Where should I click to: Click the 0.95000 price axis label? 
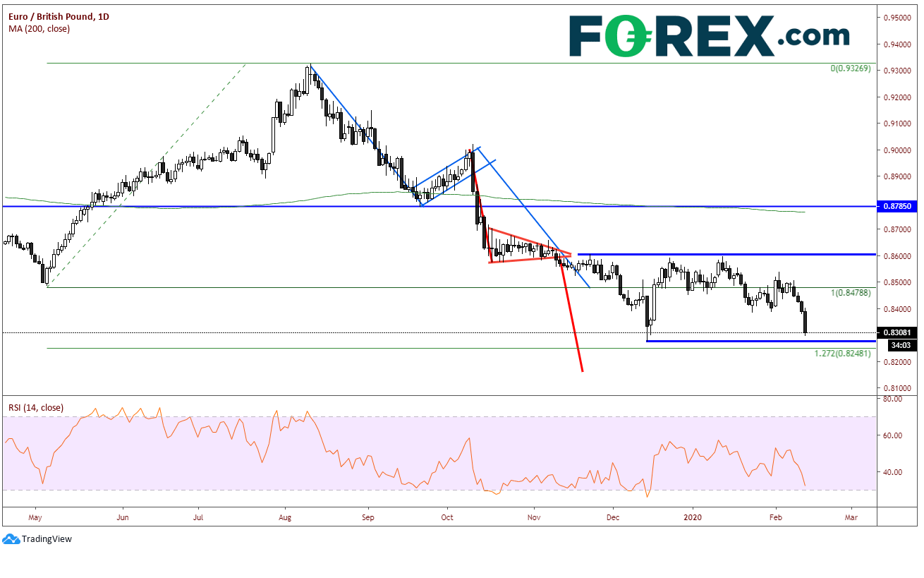897,18
